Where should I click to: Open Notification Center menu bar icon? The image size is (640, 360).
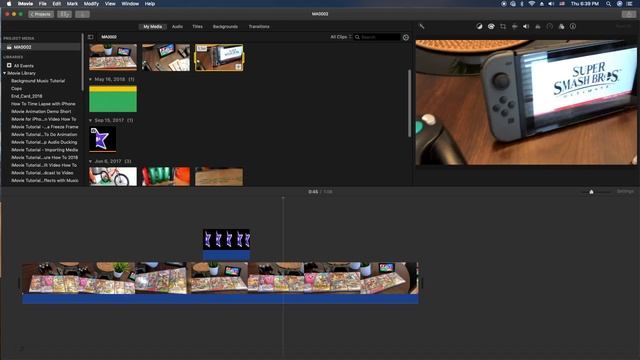tap(630, 4)
